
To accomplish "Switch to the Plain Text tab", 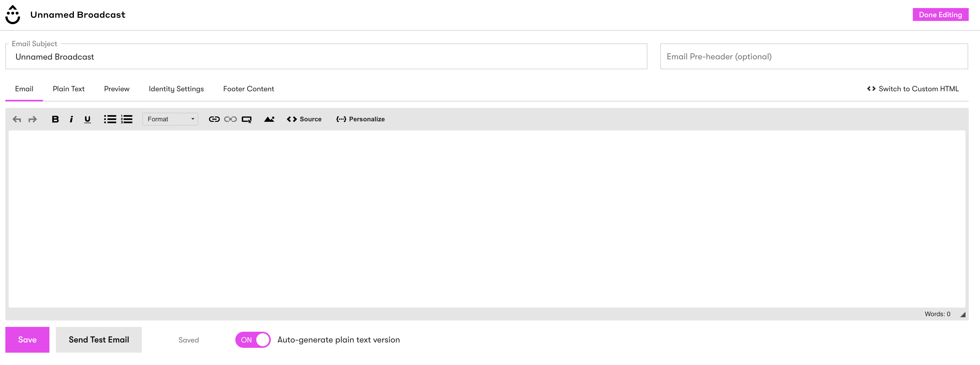I will (x=69, y=89).
